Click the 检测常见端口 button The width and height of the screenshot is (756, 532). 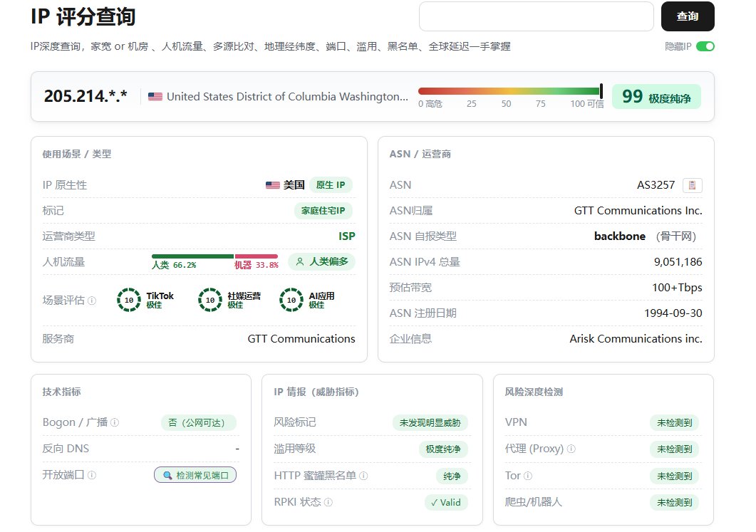point(195,475)
